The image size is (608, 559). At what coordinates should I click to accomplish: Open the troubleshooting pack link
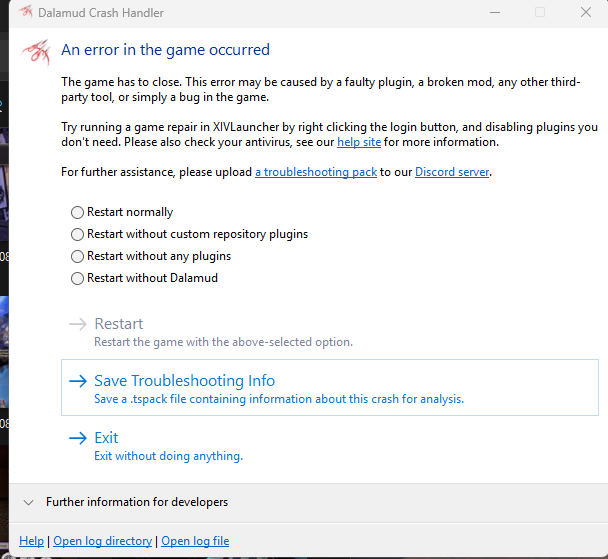[316, 172]
